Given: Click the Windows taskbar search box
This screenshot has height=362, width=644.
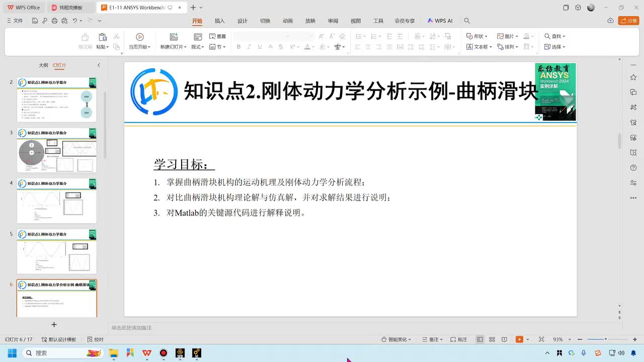Looking at the screenshot, I should [x=64, y=353].
